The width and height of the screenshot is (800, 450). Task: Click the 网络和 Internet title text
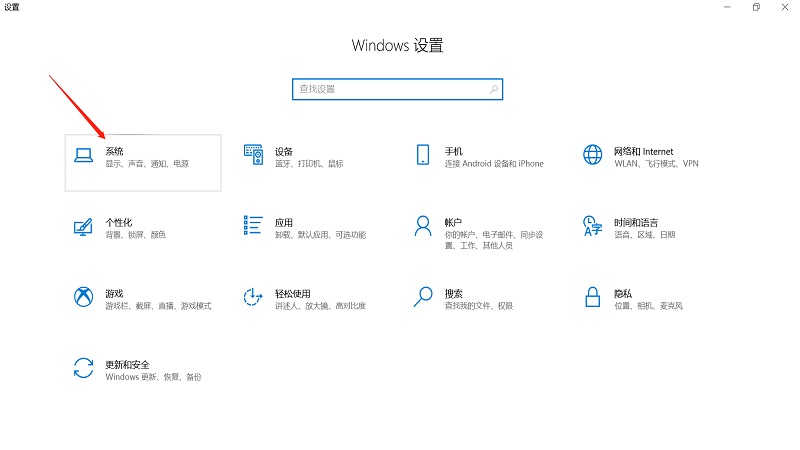[644, 150]
